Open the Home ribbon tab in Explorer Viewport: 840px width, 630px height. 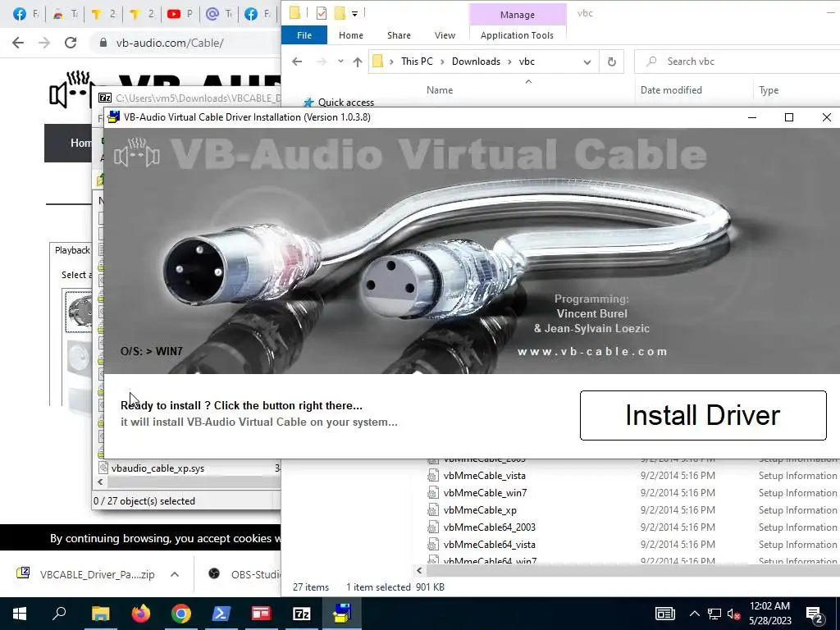pos(351,35)
